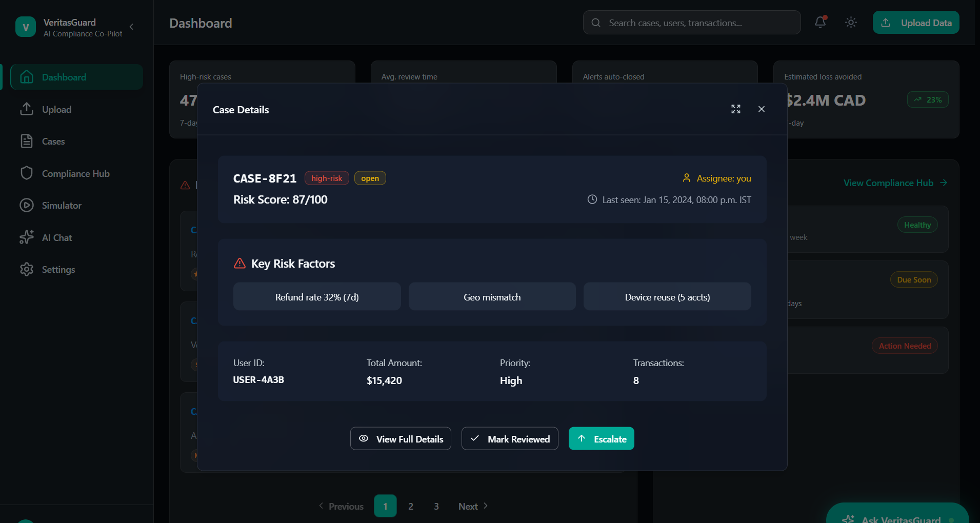
Task: Click Risk Score: 87/100 text
Action: pyautogui.click(x=280, y=199)
